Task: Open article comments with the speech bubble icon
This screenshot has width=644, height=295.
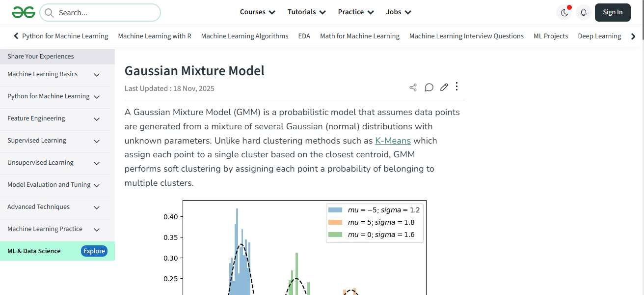Action: point(429,87)
